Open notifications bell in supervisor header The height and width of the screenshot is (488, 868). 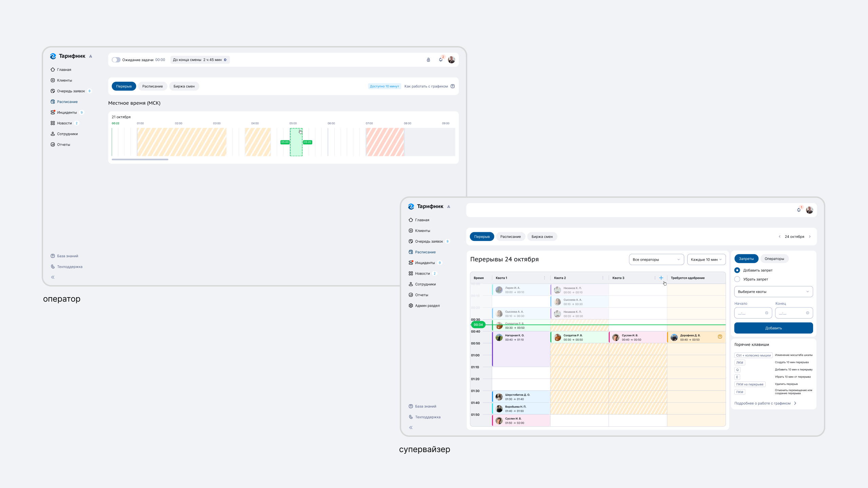click(798, 210)
